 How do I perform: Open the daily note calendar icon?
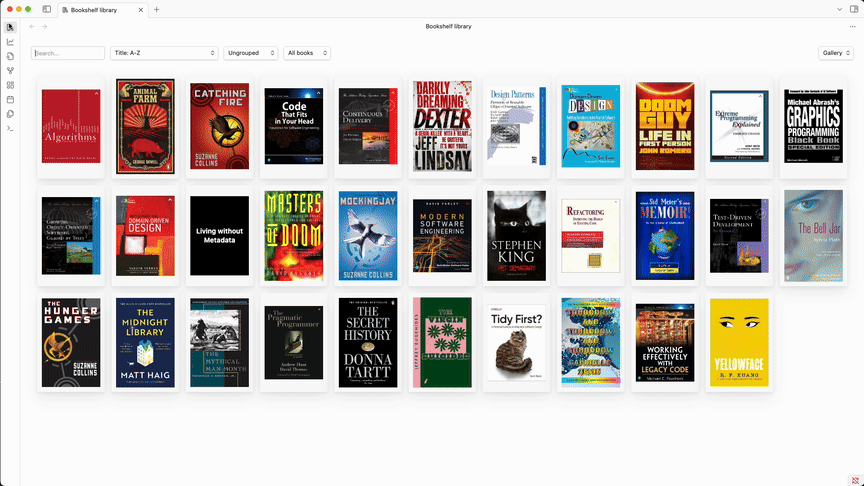click(x=10, y=100)
